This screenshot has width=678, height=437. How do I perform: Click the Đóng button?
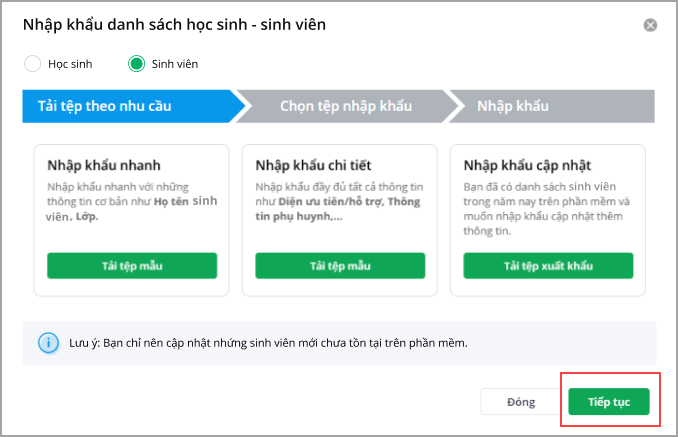click(521, 401)
